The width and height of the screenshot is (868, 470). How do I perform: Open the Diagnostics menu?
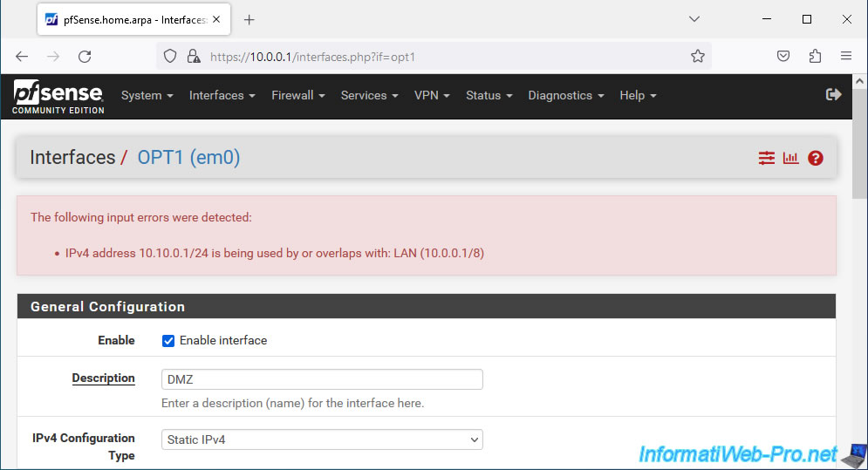point(566,95)
